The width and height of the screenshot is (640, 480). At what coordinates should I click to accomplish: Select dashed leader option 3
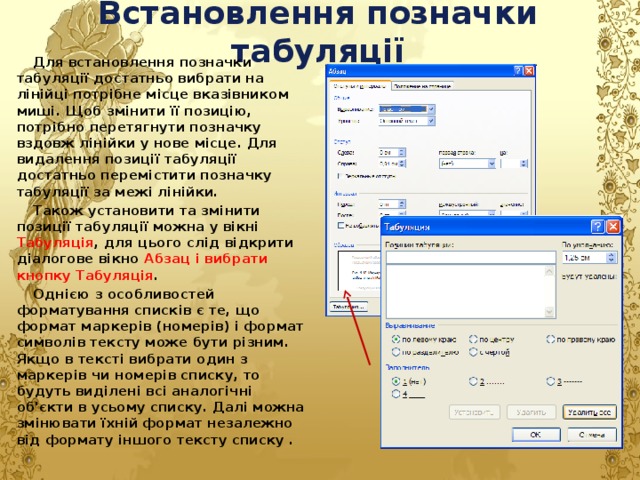550,381
